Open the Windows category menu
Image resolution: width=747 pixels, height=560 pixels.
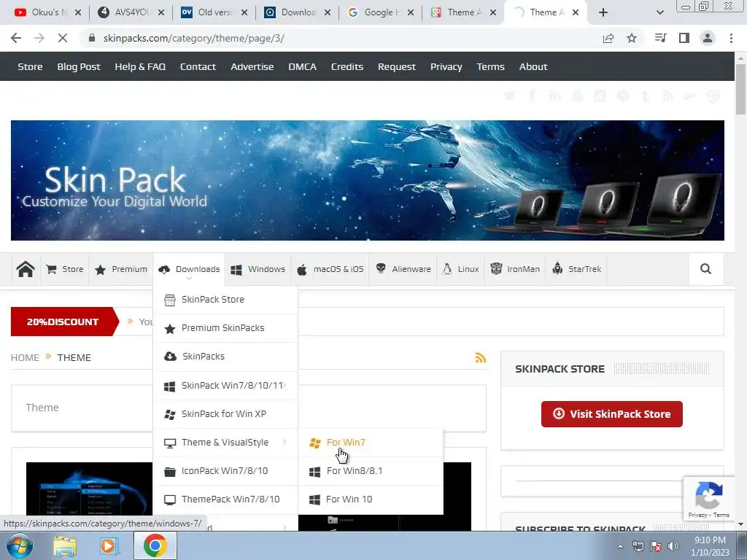pos(258,269)
